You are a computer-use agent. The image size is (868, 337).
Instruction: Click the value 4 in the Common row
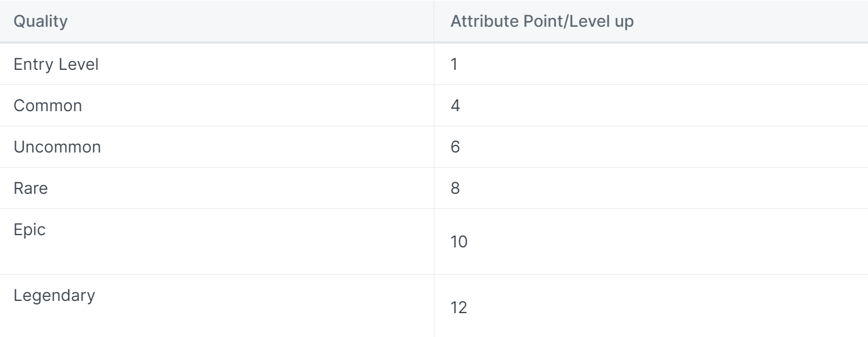tap(455, 106)
